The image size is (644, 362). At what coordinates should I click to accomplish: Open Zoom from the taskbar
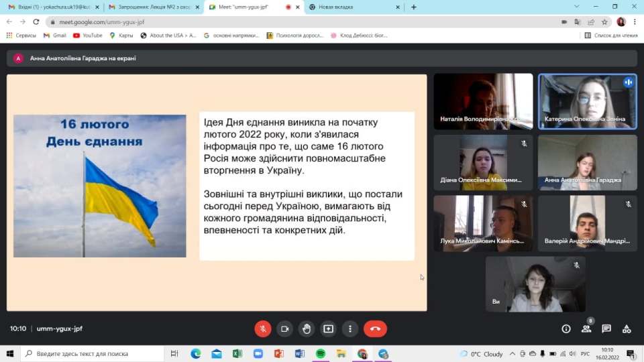[x=258, y=353]
